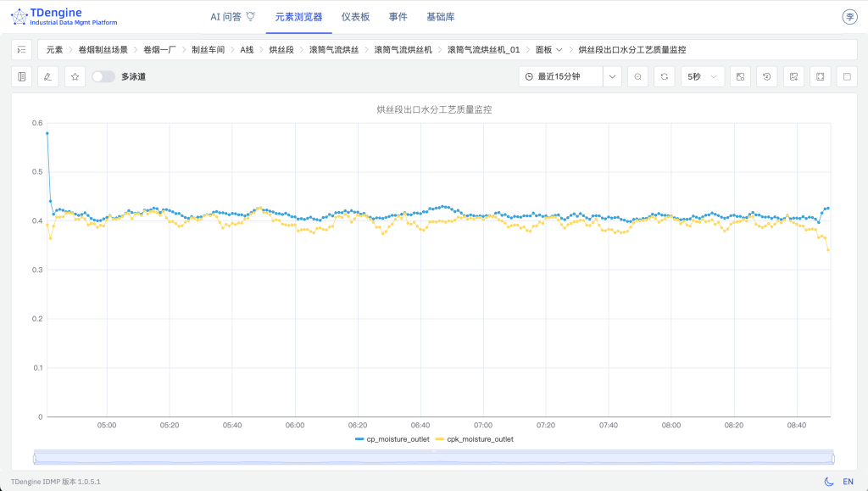Adjust the time range slider below the chart
The image size is (868, 491).
click(x=434, y=456)
